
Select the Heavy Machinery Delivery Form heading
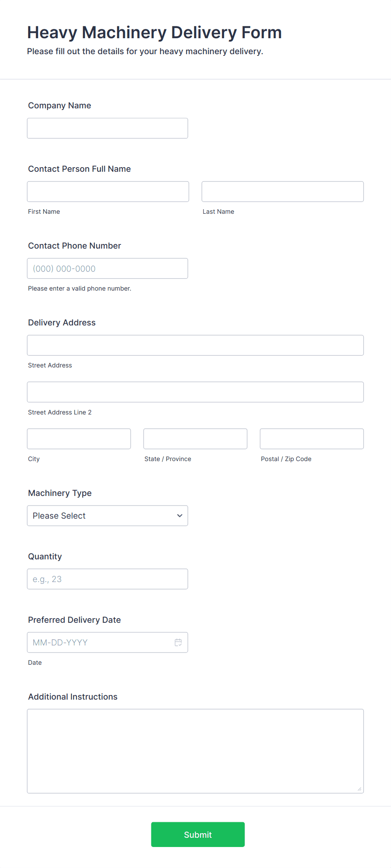154,32
